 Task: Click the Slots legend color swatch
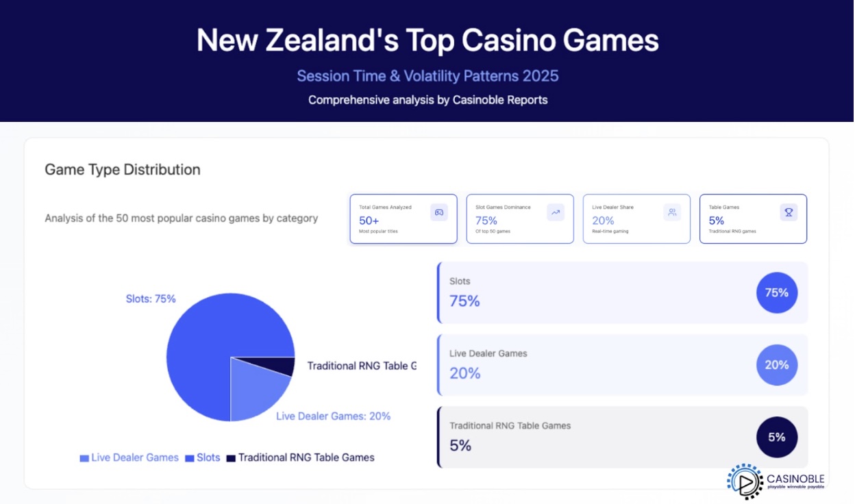pos(190,458)
